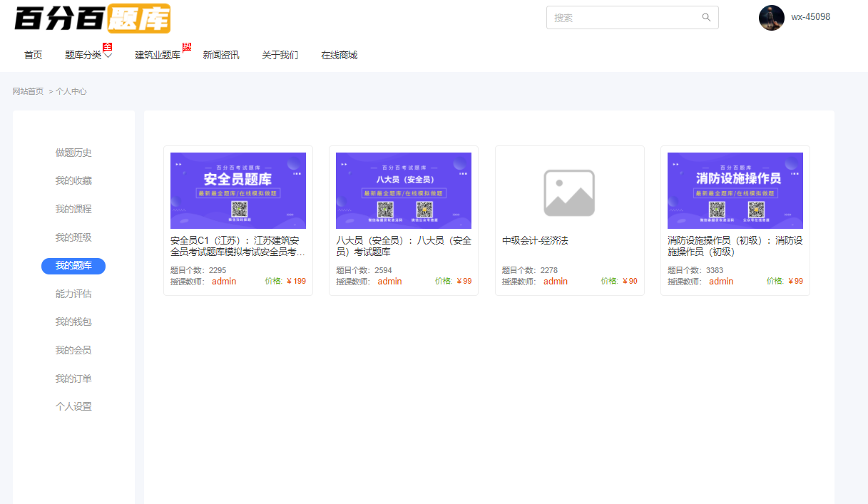The height and width of the screenshot is (504, 868).
Task: Open the wx-45098 username link
Action: click(x=810, y=17)
